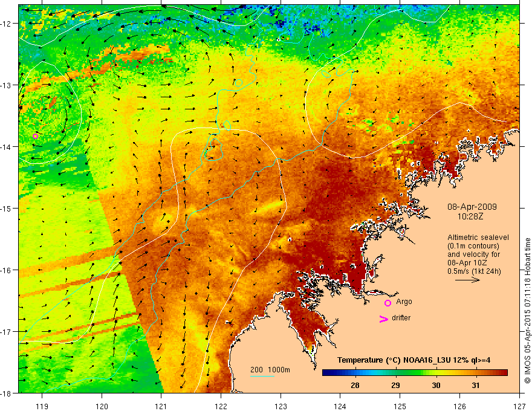Click the temperature color bar

[x=415, y=373]
